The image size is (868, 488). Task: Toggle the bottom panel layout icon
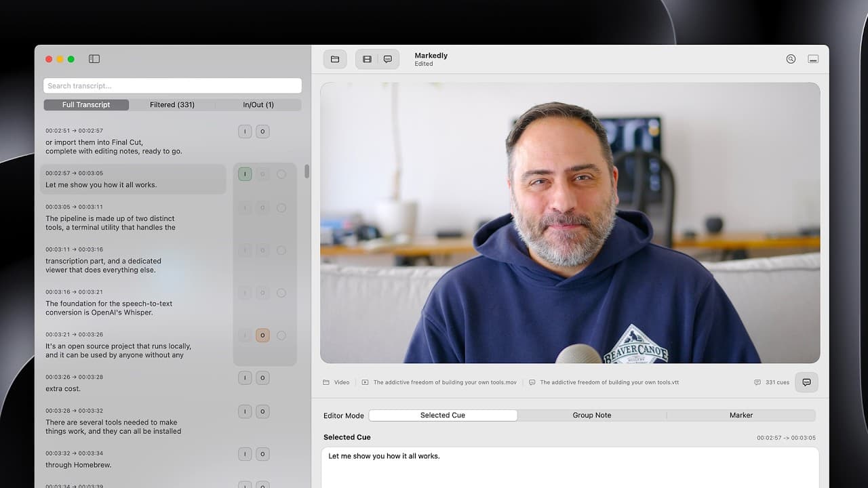pos(813,59)
